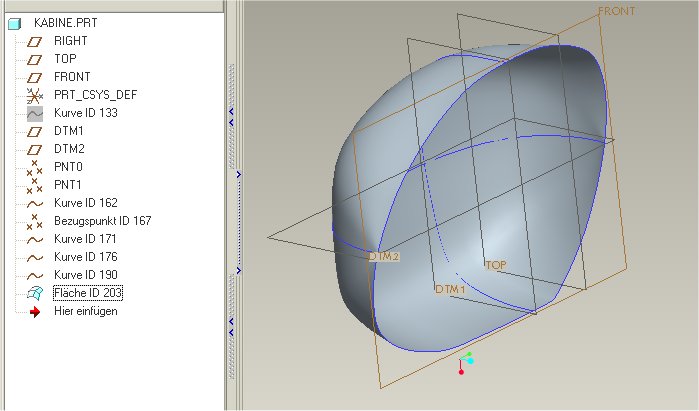699x411 pixels.
Task: Select Bezugspunkt ID 167 tree entry
Action: click(x=103, y=221)
